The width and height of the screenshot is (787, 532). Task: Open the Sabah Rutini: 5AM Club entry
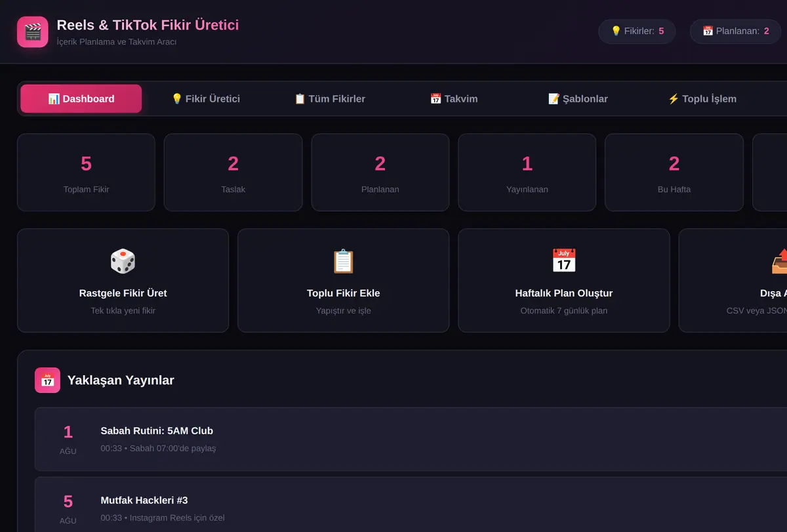pyautogui.click(x=411, y=440)
